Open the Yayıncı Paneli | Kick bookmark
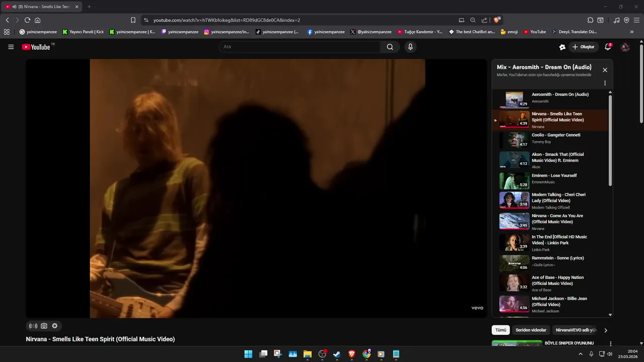Screen dimensions: 644x362 click(x=83, y=32)
